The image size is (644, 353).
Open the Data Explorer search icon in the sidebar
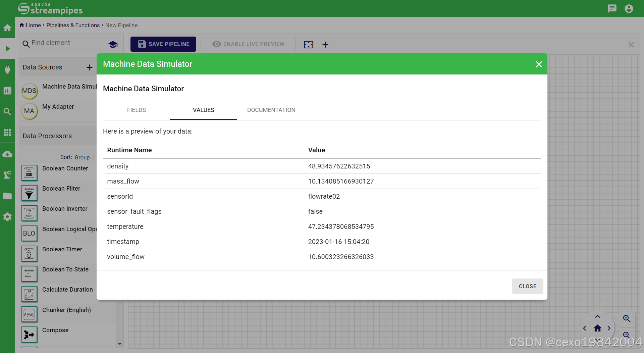[x=7, y=111]
